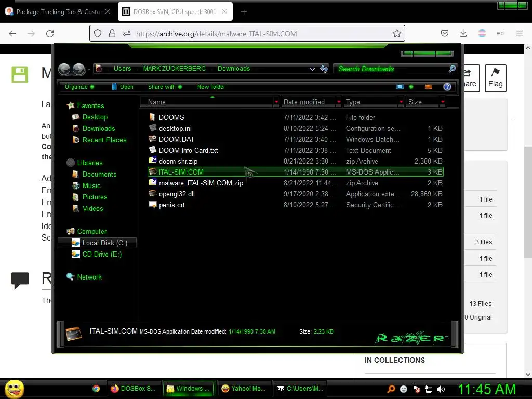This screenshot has height=399, width=532.
Task: Open the Share with dropdown
Action: click(x=165, y=87)
